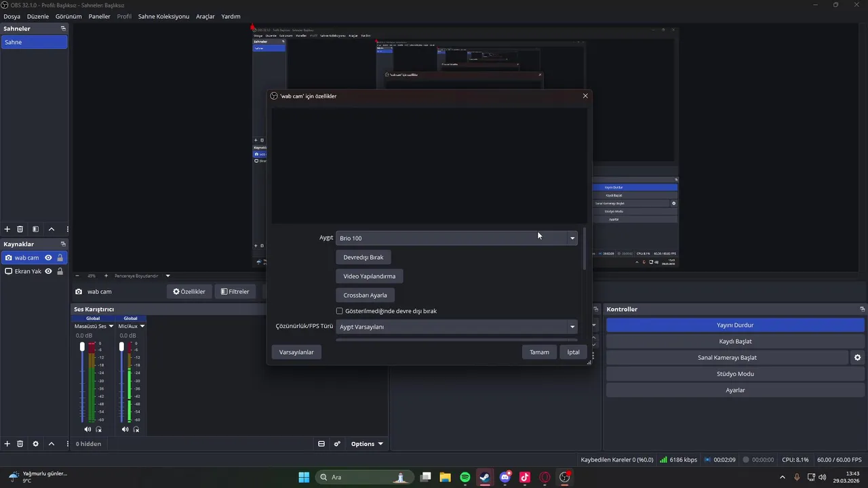Float the Kaynaklar dock panel
868x488 pixels.
(x=63, y=244)
